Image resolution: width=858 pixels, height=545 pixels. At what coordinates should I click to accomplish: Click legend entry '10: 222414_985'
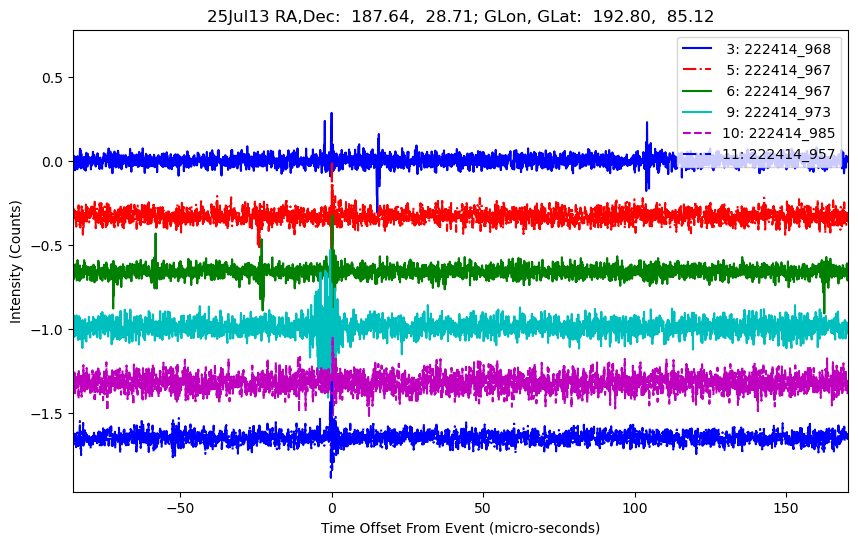pyautogui.click(x=778, y=133)
